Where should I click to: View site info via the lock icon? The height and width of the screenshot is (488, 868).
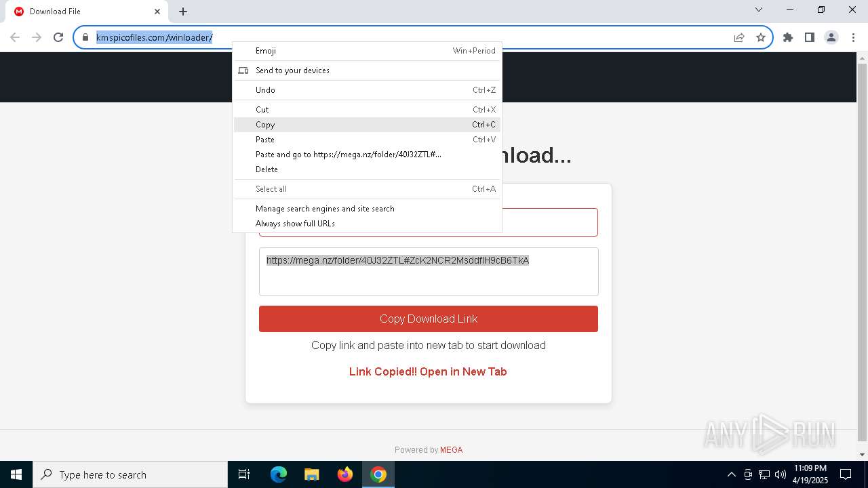pos(85,37)
